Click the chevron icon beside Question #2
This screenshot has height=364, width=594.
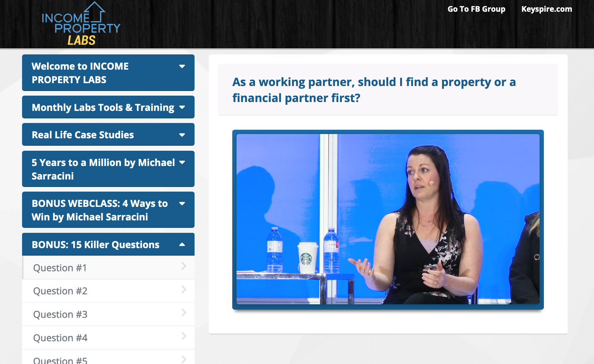point(184,290)
